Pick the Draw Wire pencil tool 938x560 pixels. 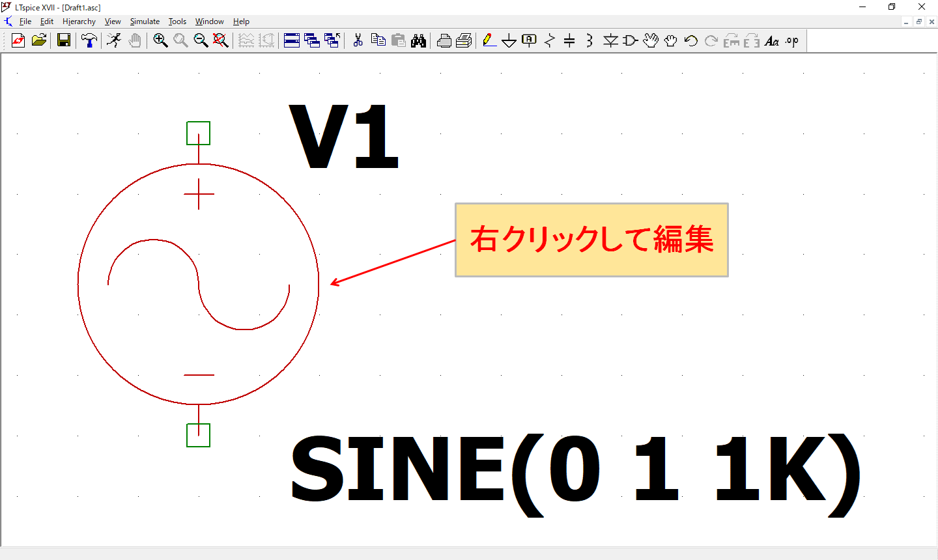click(489, 40)
